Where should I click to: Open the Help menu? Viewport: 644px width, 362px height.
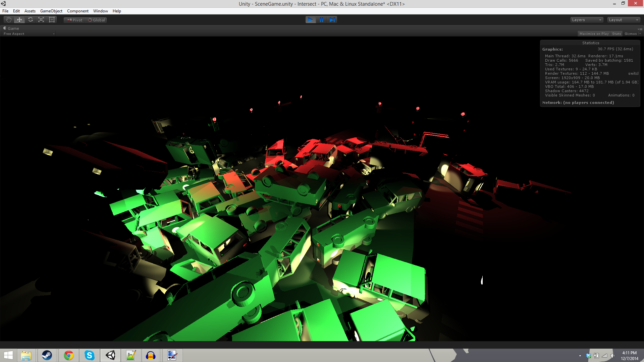point(117,11)
